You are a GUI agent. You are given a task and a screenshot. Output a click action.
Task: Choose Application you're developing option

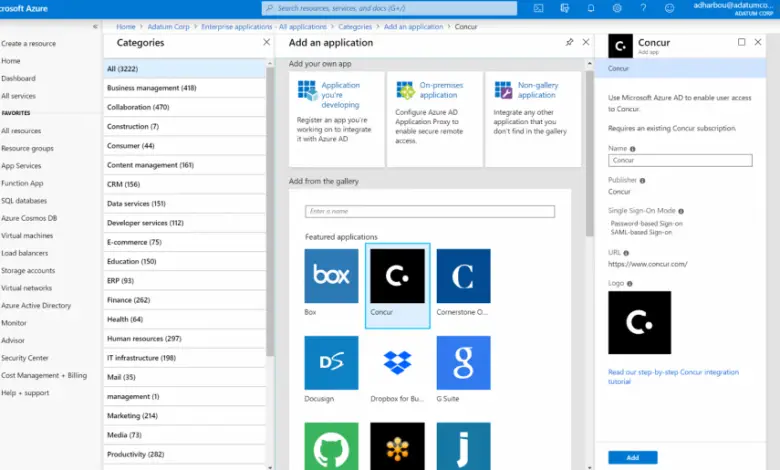[x=337, y=119]
